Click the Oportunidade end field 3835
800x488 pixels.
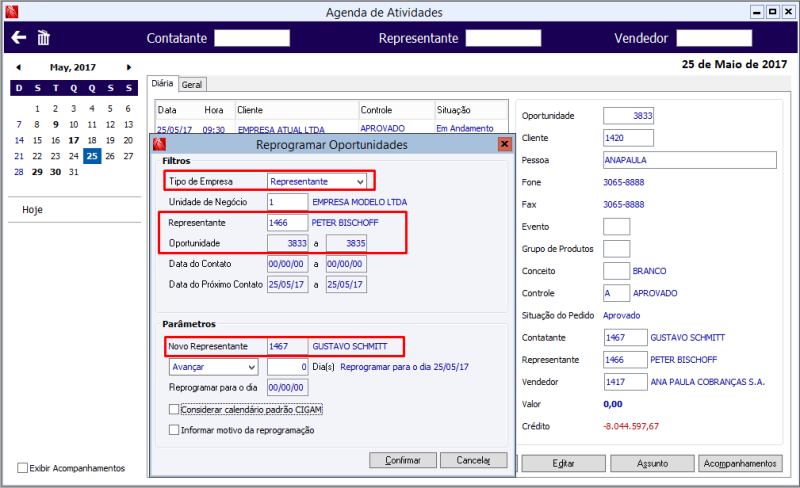(346, 243)
